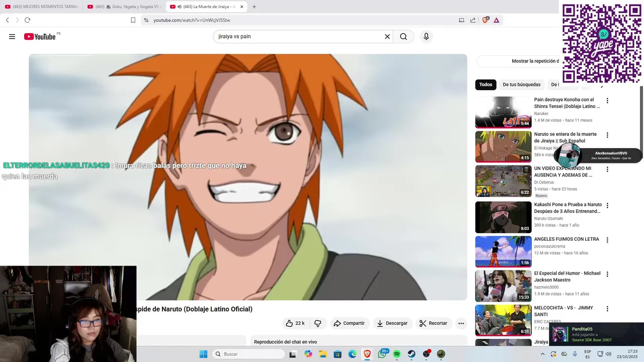This screenshot has width=644, height=362.
Task: Dislike the video
Action: pos(317,323)
